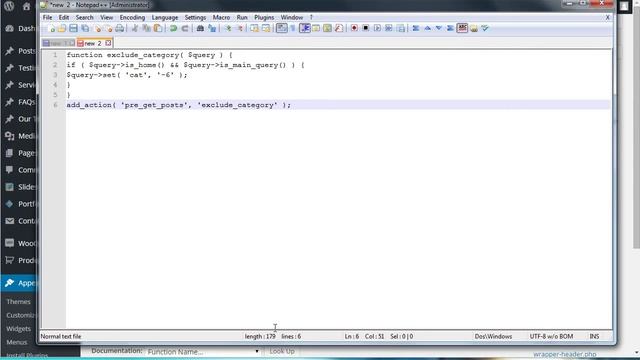Screen dimensions: 640x360
Task: Open the 'Function Name...' dropdown in WordPress
Action: point(203,351)
